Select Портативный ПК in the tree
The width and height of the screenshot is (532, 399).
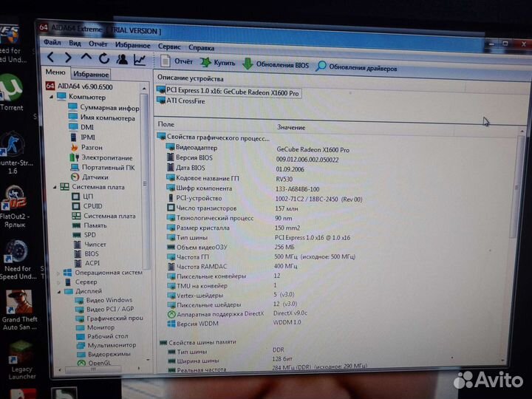(x=103, y=168)
